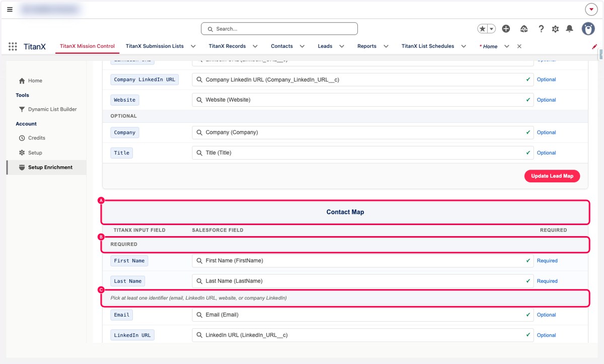Click the Email input field tag

point(122,315)
